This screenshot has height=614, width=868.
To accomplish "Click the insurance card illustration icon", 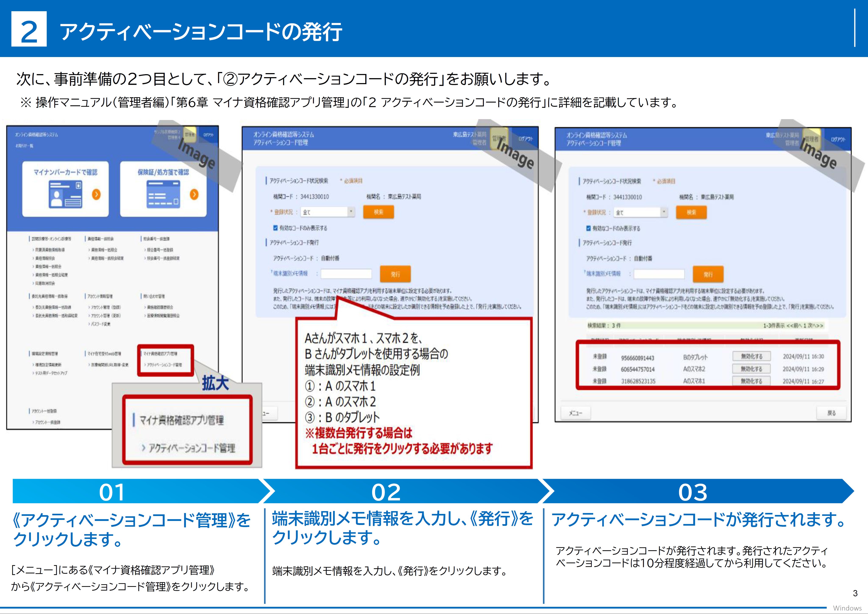I will coord(163,194).
